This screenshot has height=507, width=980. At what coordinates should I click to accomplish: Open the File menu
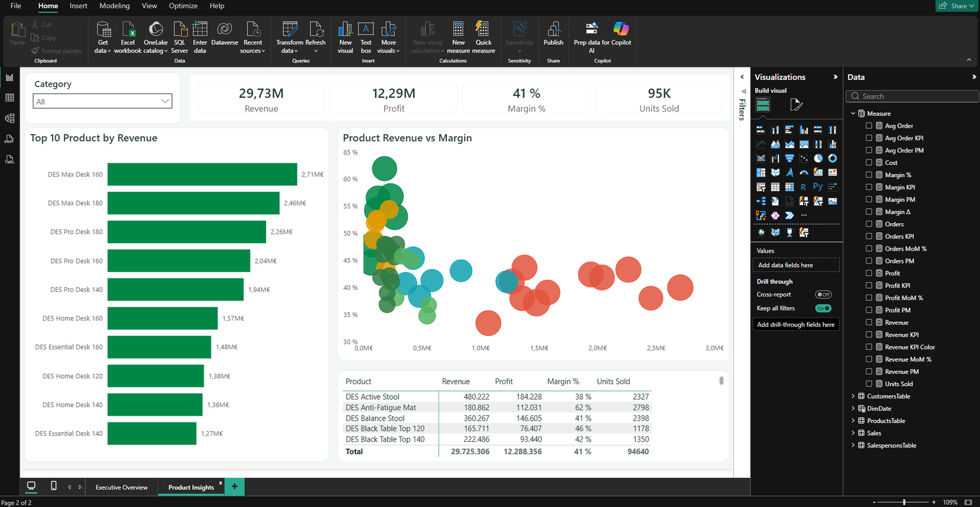tap(16, 6)
